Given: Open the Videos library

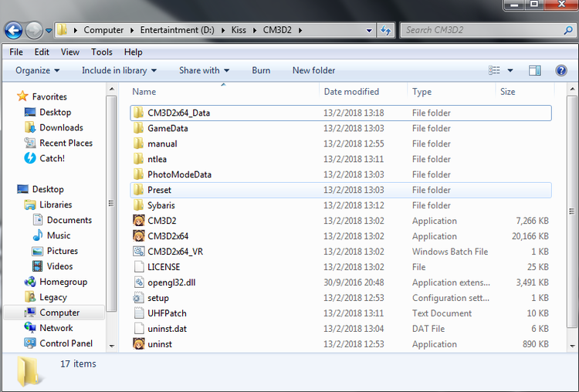Looking at the screenshot, I should coord(59,266).
